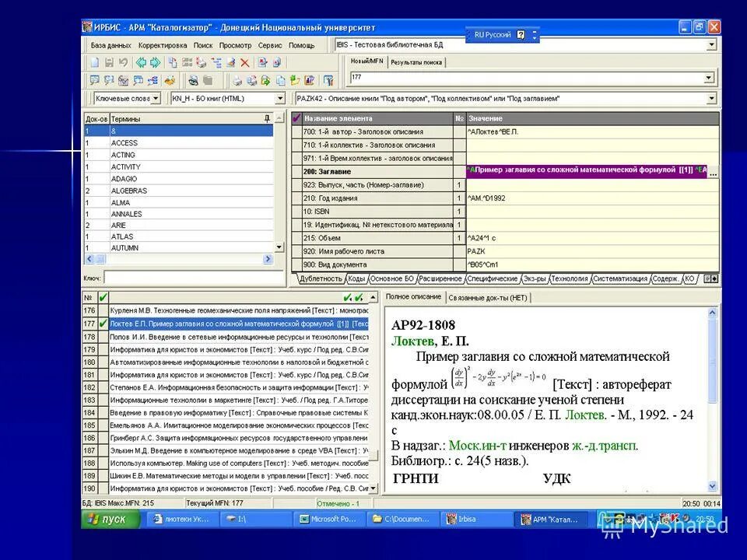Open the Связанные док-ты (НЕТ) tab
The height and width of the screenshot is (560, 747).
tap(488, 298)
